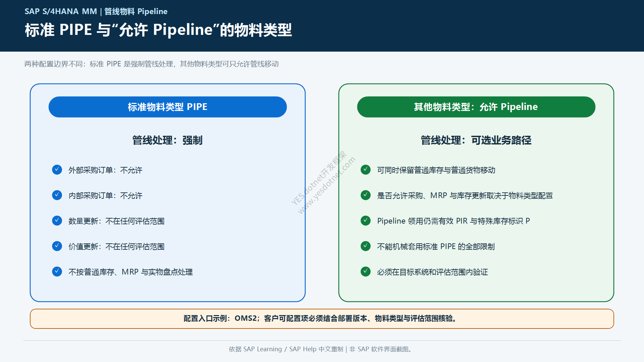Click the orange 配置入口示例：OMS2 note box
The height and width of the screenshot is (362, 644).
click(x=322, y=319)
